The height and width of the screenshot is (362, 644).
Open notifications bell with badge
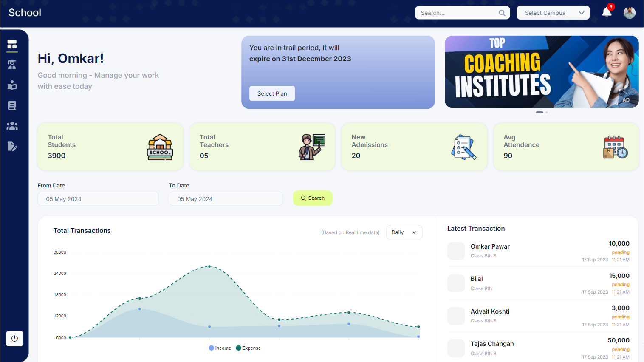click(607, 13)
